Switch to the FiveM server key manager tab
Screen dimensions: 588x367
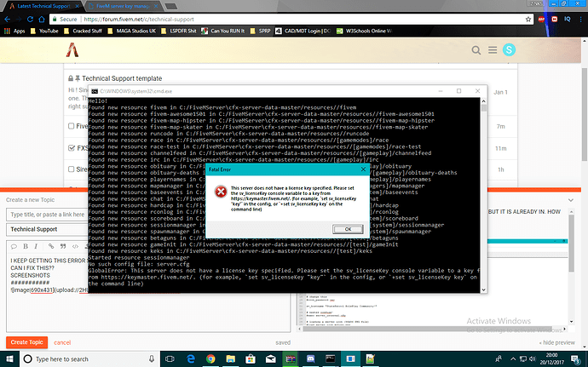coord(123,6)
